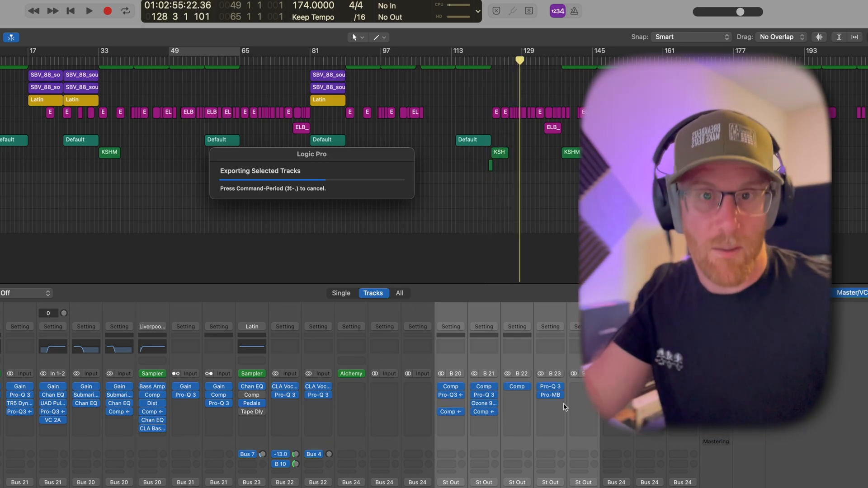The height and width of the screenshot is (488, 868).
Task: Select the ELB_ region near bar 81
Action: point(302,127)
